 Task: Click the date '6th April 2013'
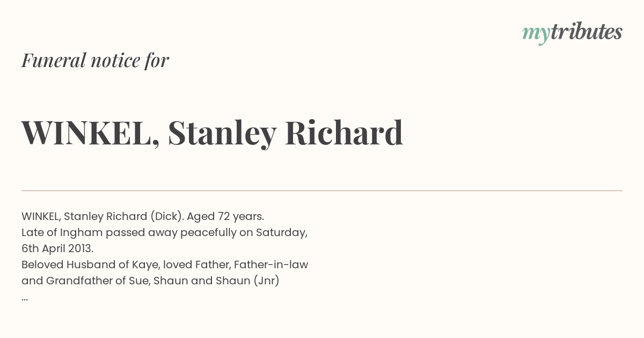[57, 249]
